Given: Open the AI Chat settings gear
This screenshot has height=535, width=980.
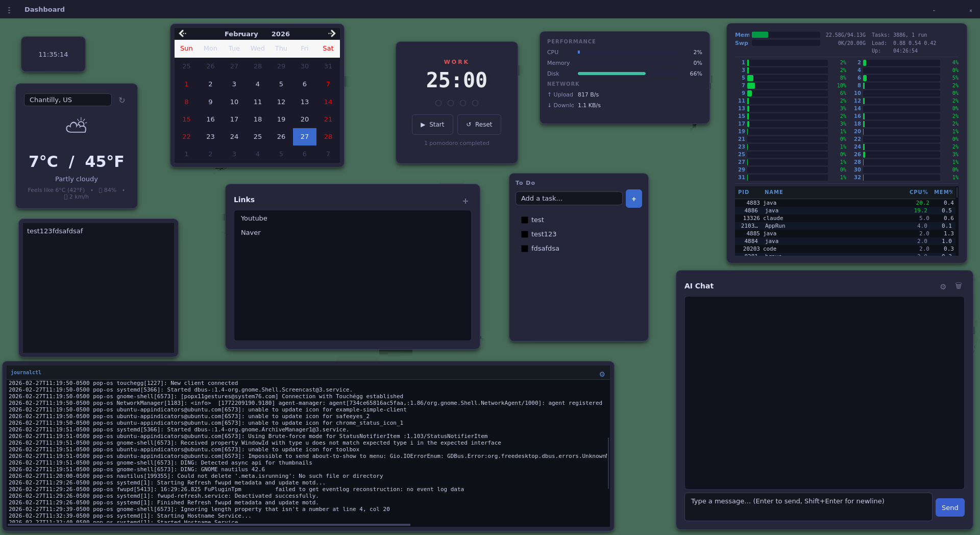Looking at the screenshot, I should (x=943, y=286).
